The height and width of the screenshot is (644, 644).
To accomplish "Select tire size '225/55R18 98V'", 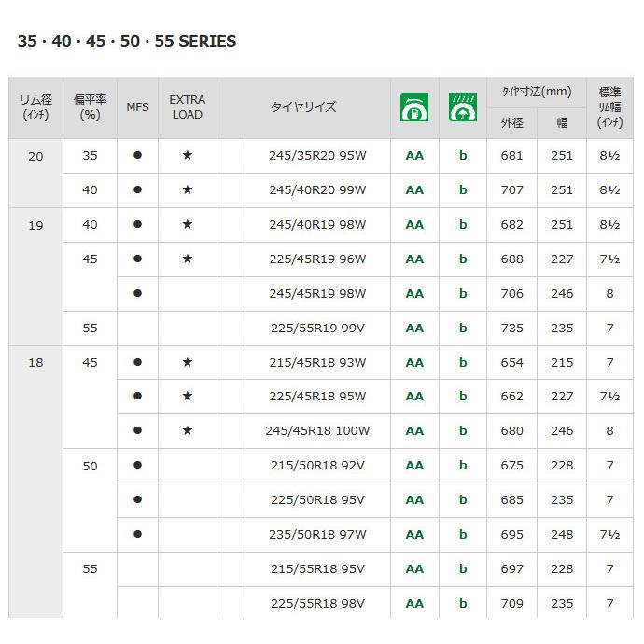I will pos(317,603).
